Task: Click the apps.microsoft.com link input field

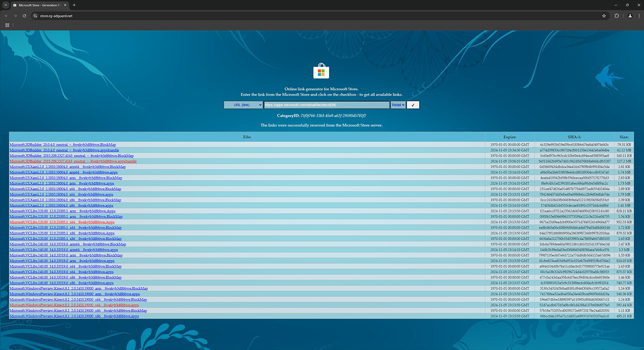Action: (x=326, y=105)
